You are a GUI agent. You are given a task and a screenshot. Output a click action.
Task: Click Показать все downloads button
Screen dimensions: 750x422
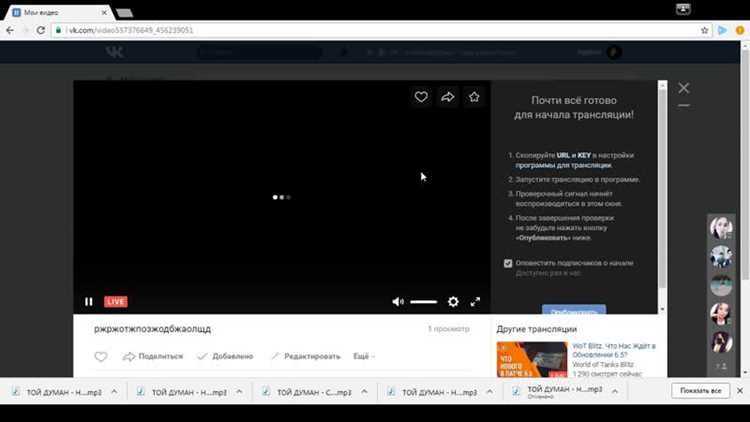(x=700, y=391)
